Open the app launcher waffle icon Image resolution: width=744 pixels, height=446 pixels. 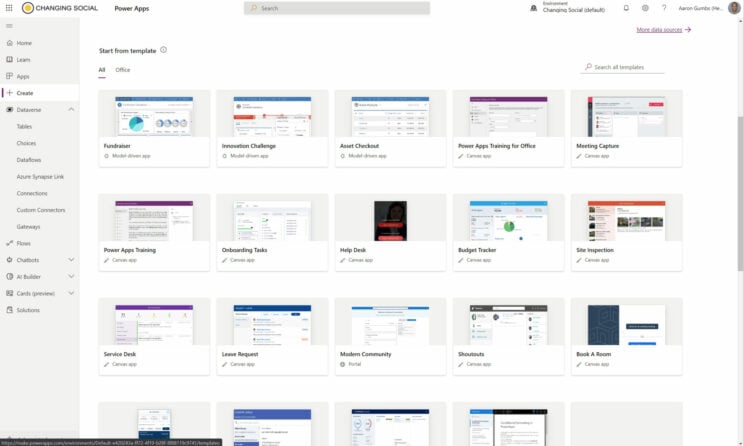click(9, 8)
